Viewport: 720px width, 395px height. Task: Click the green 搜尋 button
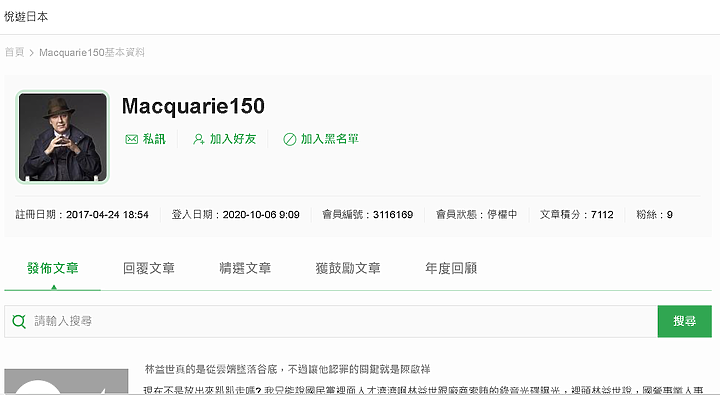tap(685, 321)
